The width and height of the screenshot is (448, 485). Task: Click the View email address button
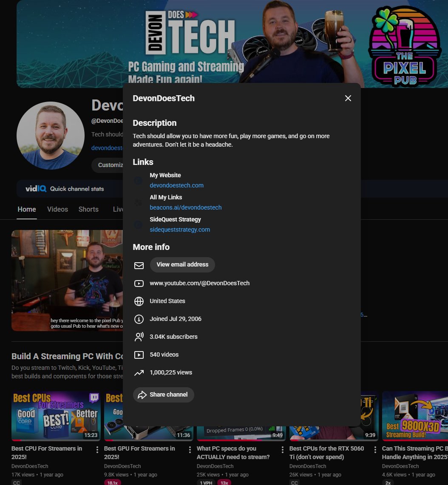(x=182, y=265)
